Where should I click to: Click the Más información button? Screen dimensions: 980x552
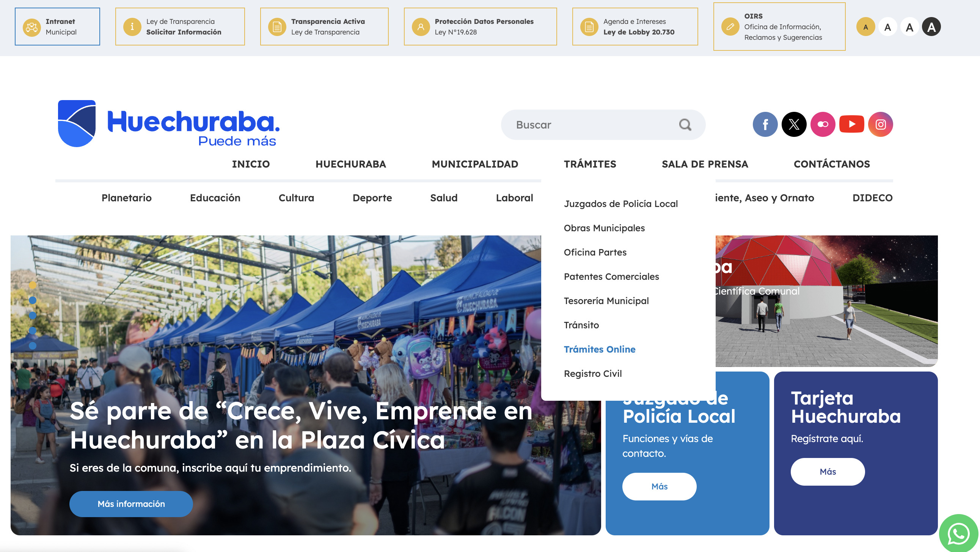coord(131,504)
